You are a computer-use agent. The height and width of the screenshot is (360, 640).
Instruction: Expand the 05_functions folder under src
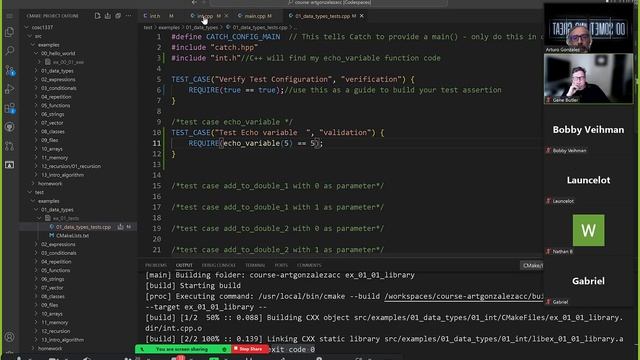[36, 105]
